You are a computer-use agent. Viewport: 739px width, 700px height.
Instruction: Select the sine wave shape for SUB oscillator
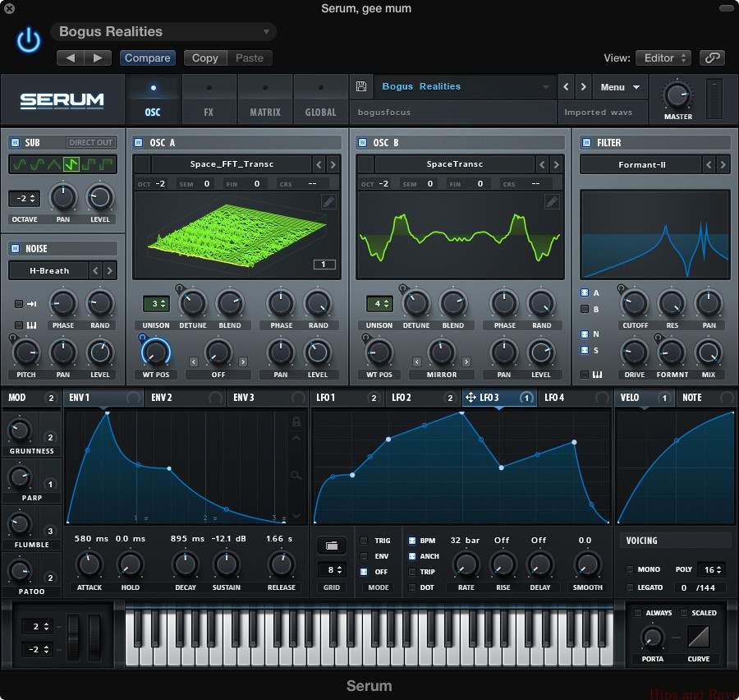[20, 163]
